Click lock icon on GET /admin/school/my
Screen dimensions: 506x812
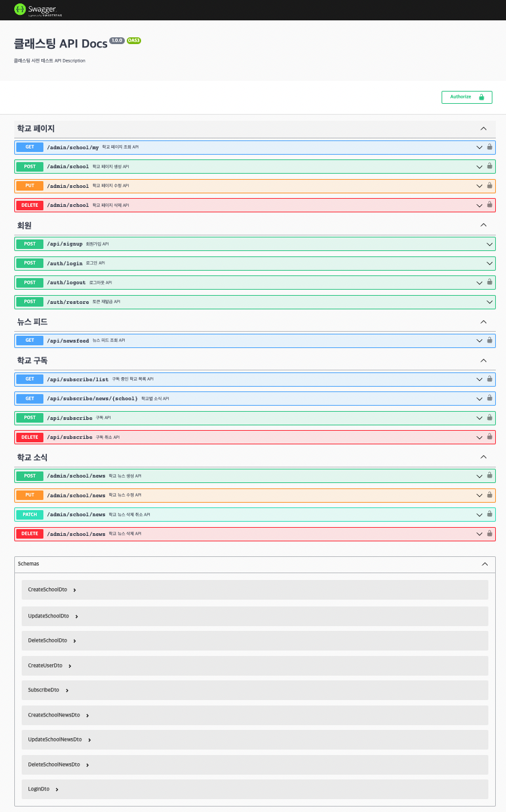pyautogui.click(x=490, y=147)
